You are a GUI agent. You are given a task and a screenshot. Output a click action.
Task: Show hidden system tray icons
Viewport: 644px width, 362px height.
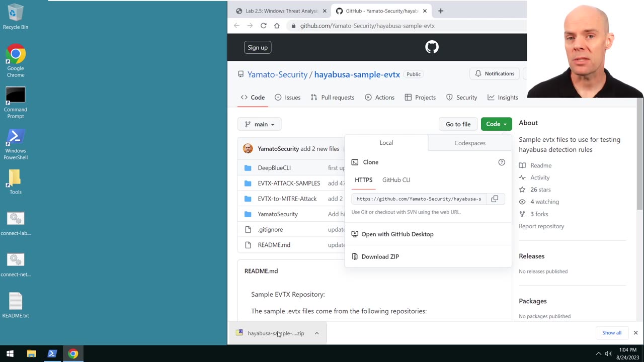(x=598, y=354)
